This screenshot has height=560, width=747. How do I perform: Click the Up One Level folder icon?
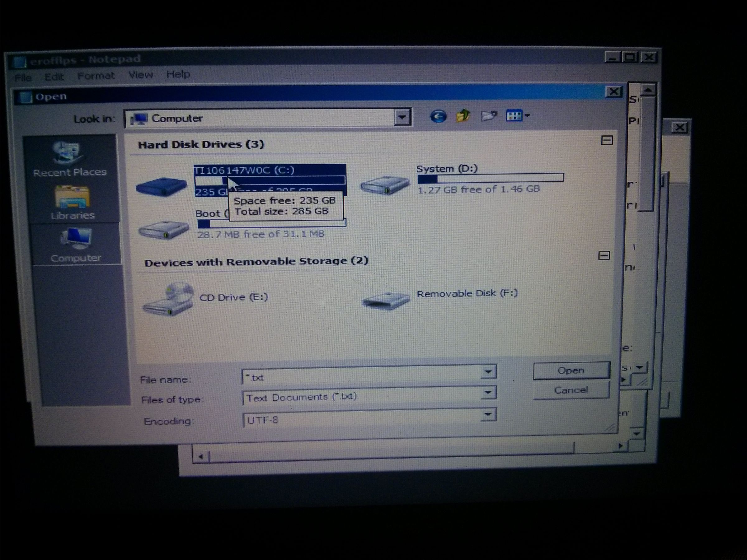click(x=463, y=116)
